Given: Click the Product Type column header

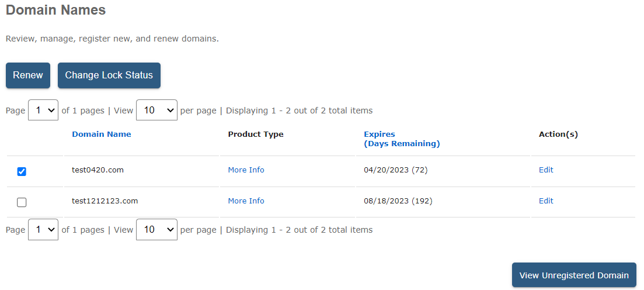Looking at the screenshot, I should click(x=256, y=134).
